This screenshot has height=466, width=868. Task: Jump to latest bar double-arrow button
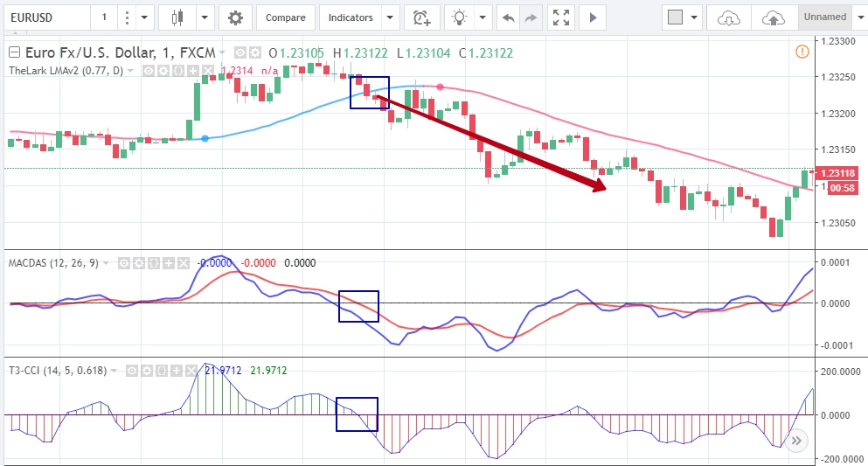[x=796, y=442]
